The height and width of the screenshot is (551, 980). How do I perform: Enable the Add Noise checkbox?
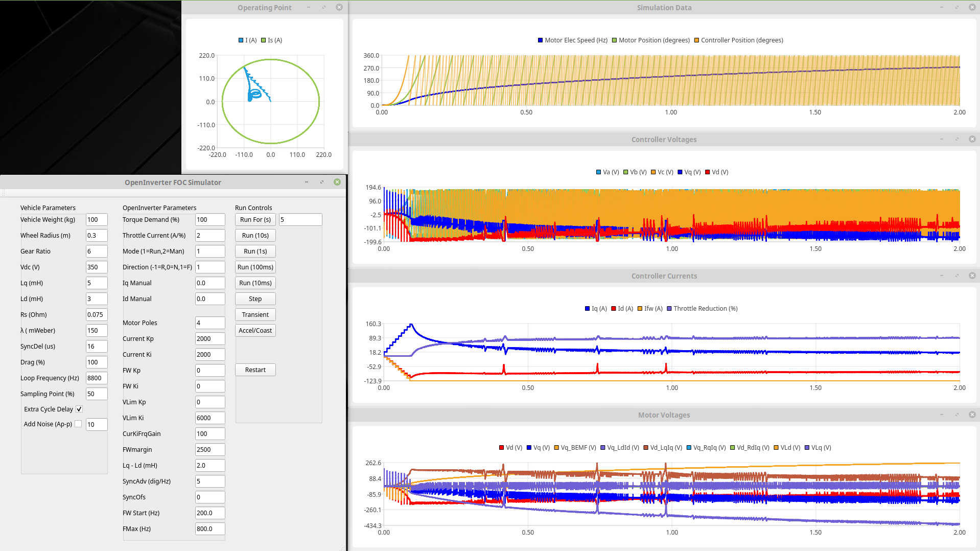(78, 424)
